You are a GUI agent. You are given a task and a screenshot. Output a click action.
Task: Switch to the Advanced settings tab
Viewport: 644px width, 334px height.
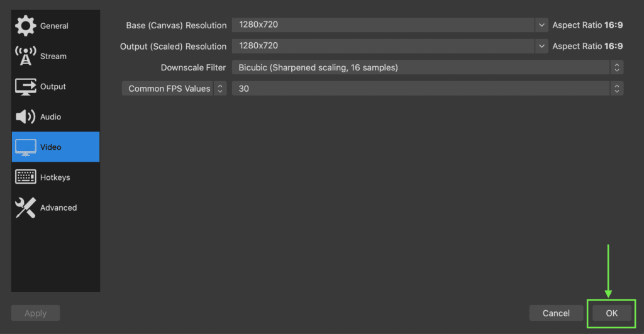pyautogui.click(x=55, y=208)
